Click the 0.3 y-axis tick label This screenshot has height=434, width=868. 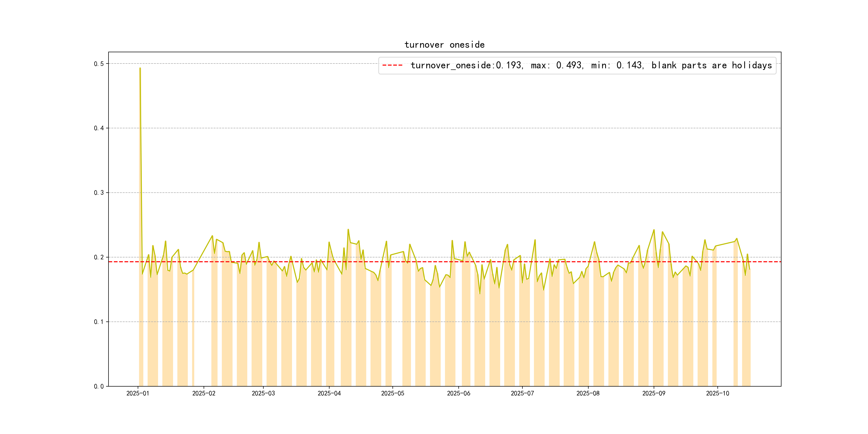pos(99,193)
